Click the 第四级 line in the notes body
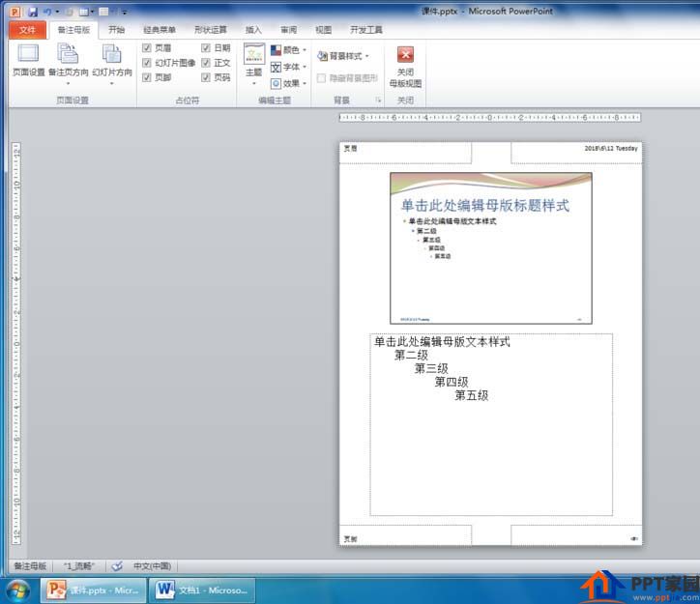Viewport: 700px width, 604px height. (452, 382)
